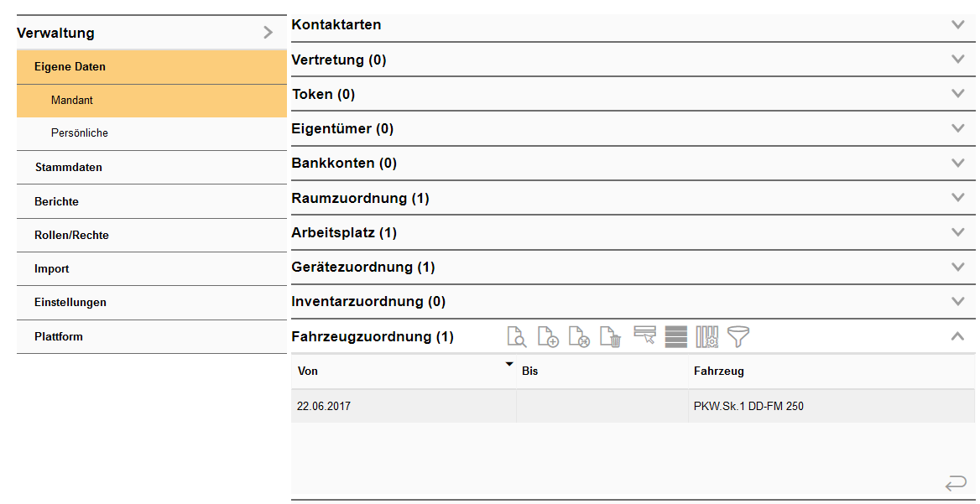Open the column configuration settings
Viewport: 980px width, 504px height.
point(707,336)
